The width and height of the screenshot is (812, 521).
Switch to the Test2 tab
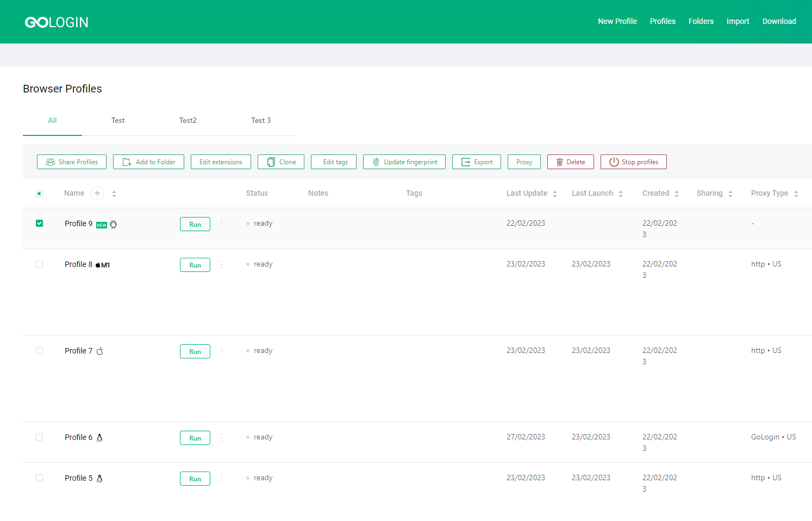188,120
